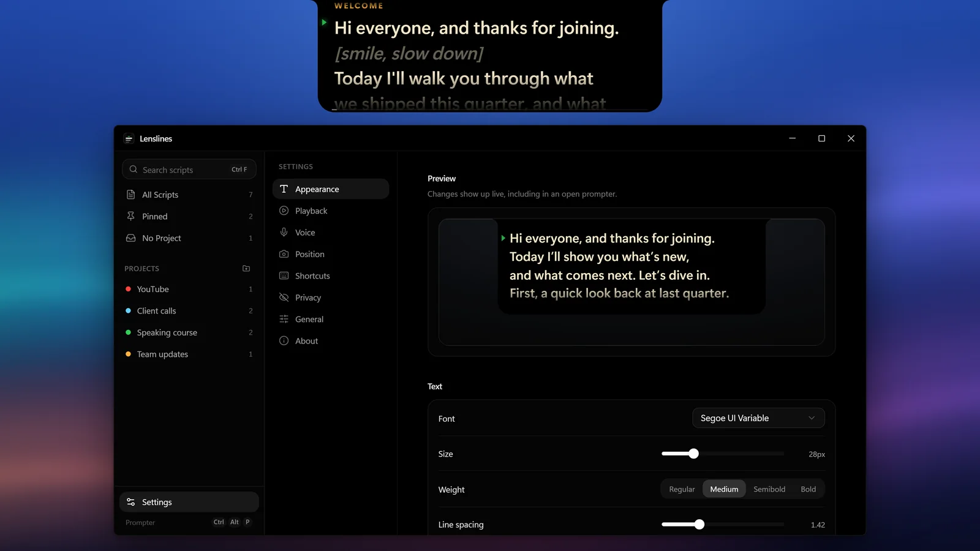The image size is (980, 551).
Task: Switch to the Shortcuts settings tab
Action: [331, 276]
